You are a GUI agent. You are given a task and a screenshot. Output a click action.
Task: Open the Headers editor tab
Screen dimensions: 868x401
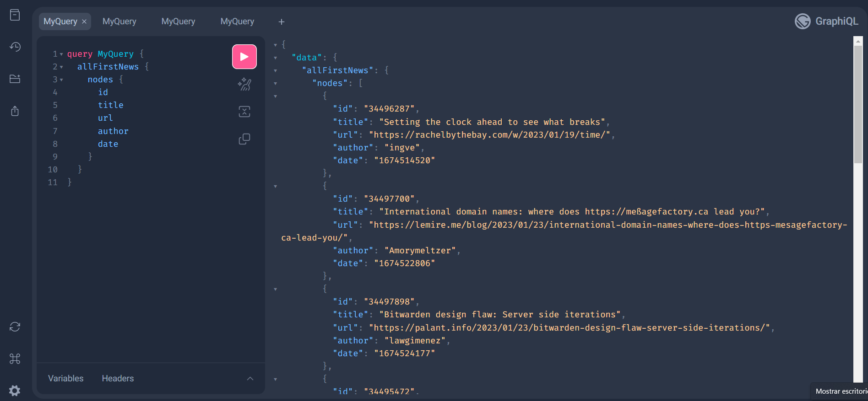pos(118,379)
